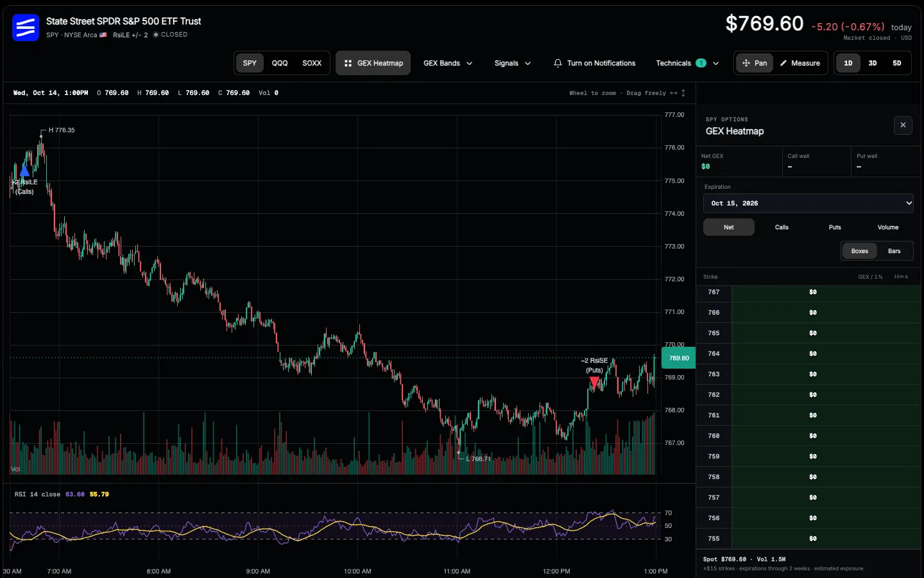924x578 pixels.
Task: Toggle the Boxes view mode
Action: pyautogui.click(x=860, y=251)
